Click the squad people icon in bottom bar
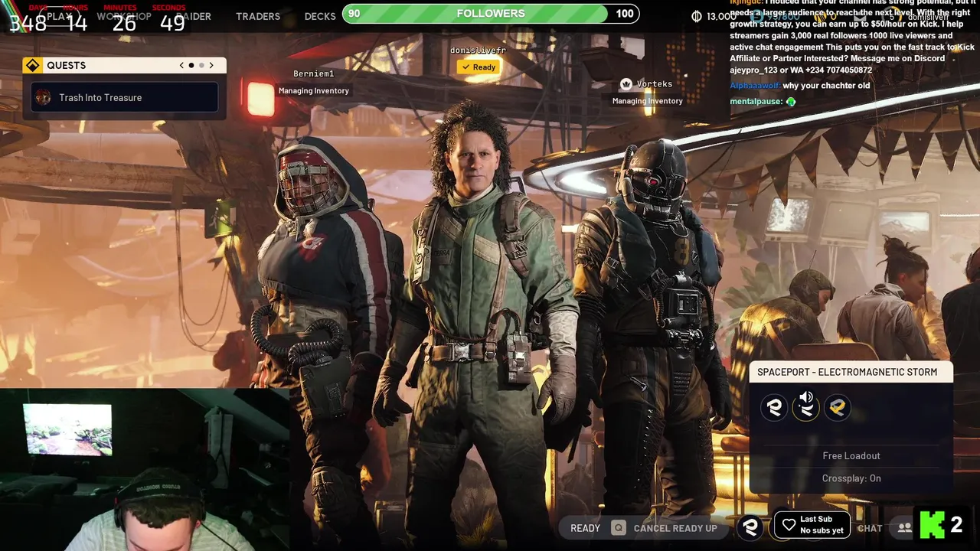 [x=904, y=527]
